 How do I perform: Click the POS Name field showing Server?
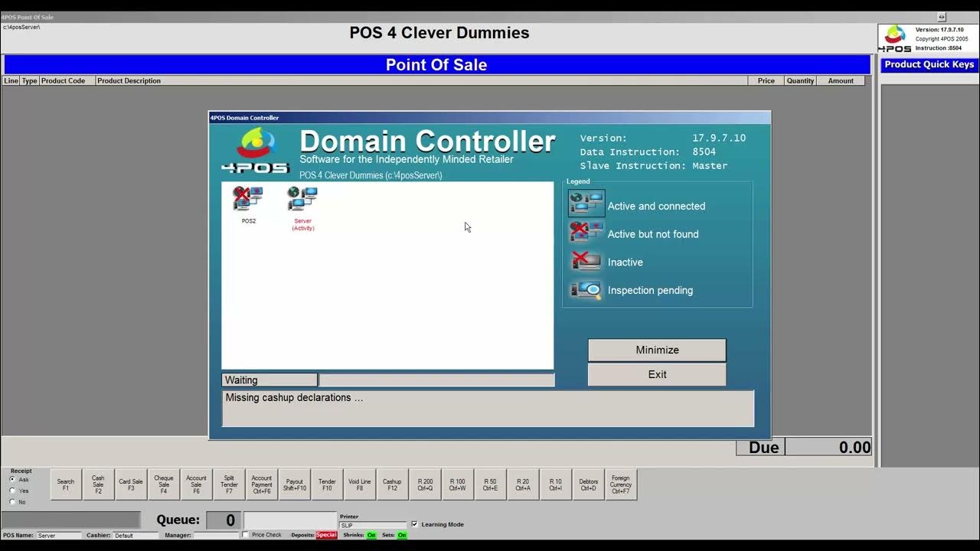tap(59, 535)
